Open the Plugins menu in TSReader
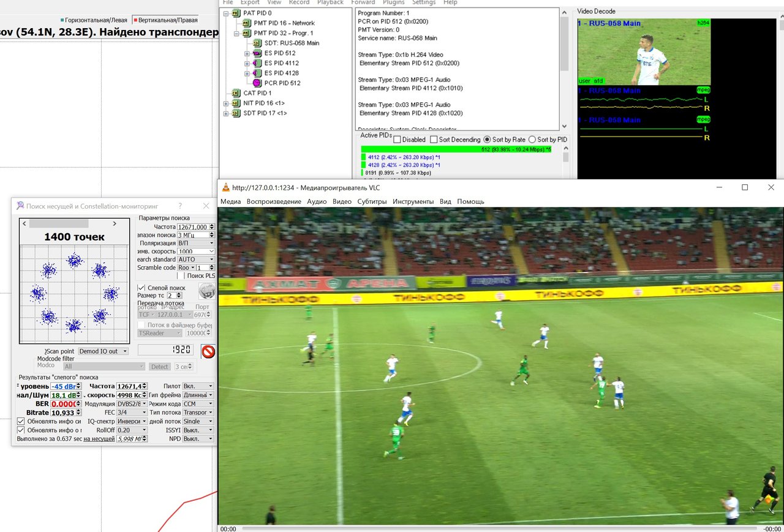Viewport: 784px width, 532px height. 393,2
